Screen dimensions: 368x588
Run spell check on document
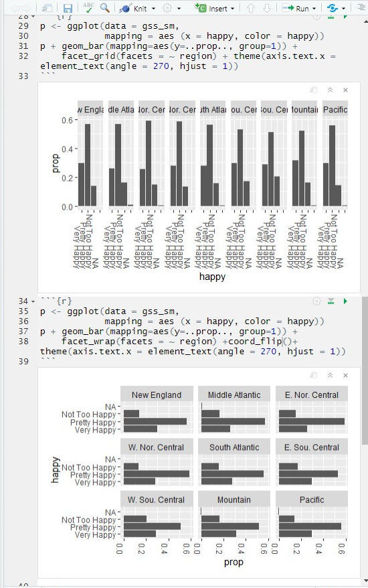point(88,8)
